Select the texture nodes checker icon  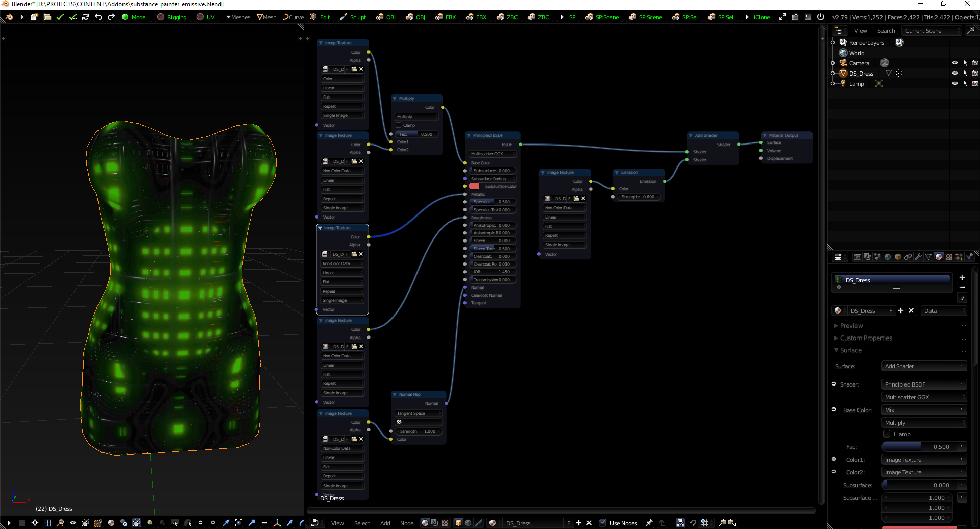click(x=445, y=523)
